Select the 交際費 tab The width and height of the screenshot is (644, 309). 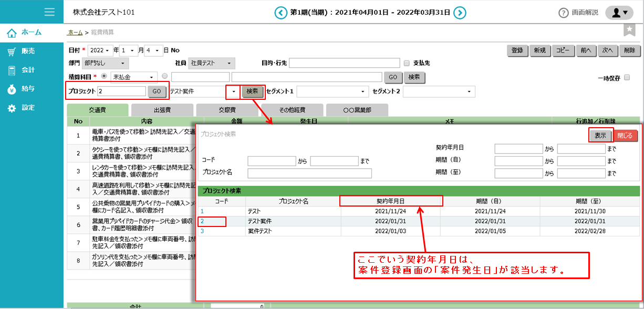[227, 110]
